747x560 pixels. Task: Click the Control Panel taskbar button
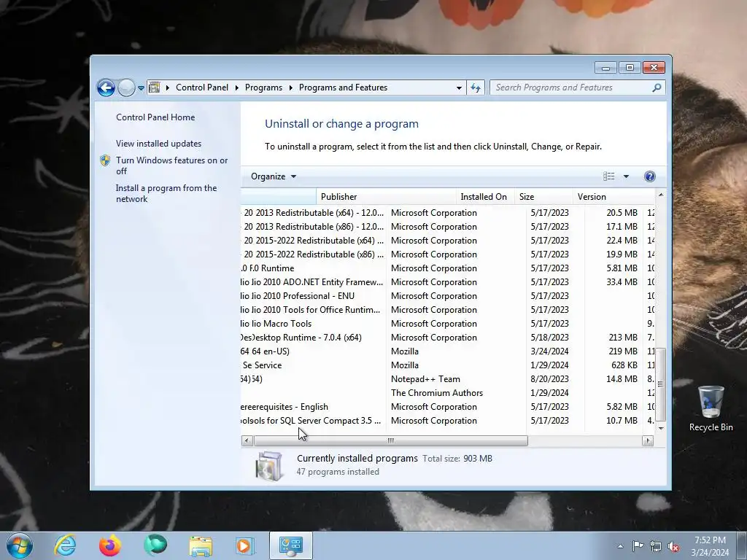click(291, 545)
